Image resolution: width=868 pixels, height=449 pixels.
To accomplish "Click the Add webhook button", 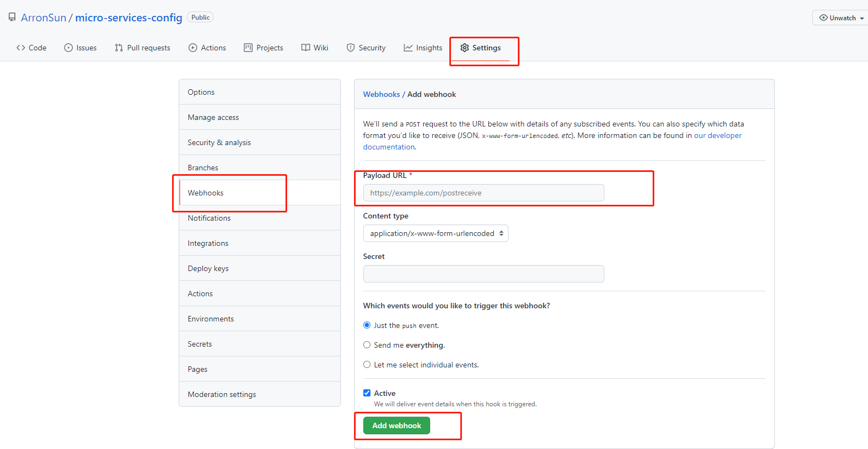I will [397, 425].
